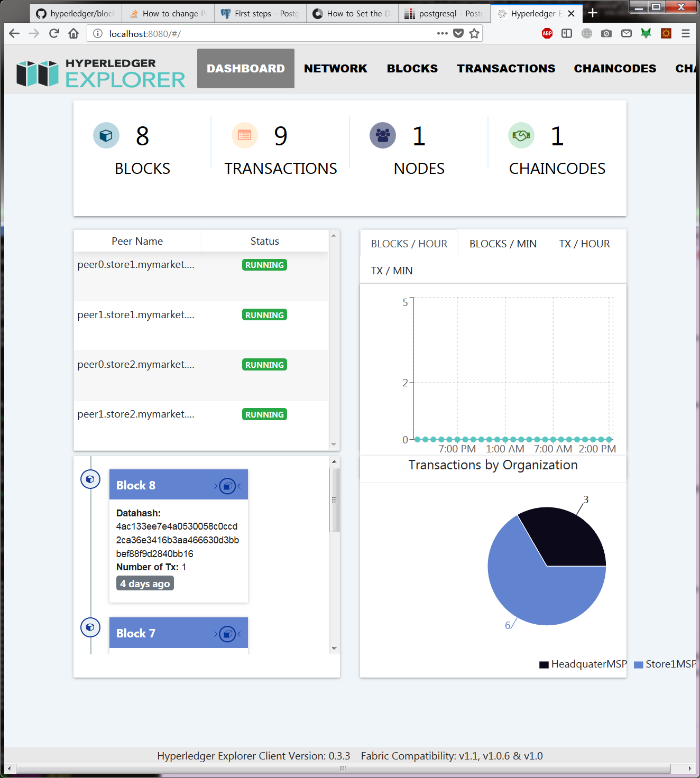The height and width of the screenshot is (778, 700).
Task: Click RUNNING badge for peer1.store2
Action: pyautogui.click(x=264, y=414)
